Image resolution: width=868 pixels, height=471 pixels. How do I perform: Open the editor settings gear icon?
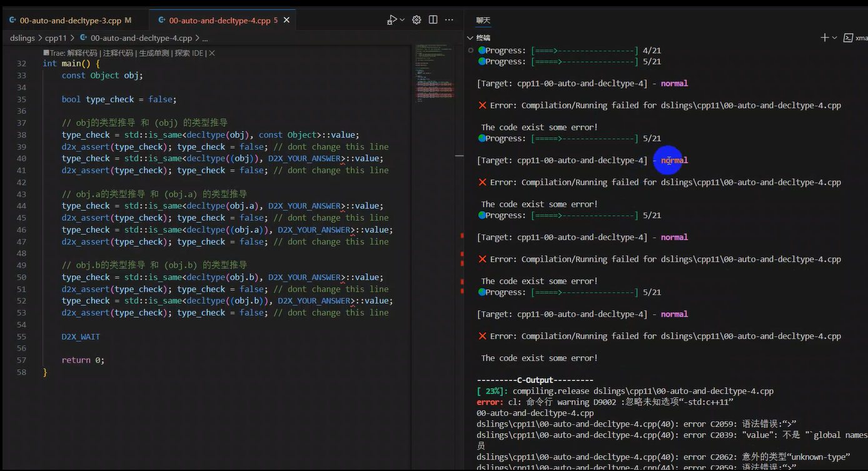[x=416, y=20]
